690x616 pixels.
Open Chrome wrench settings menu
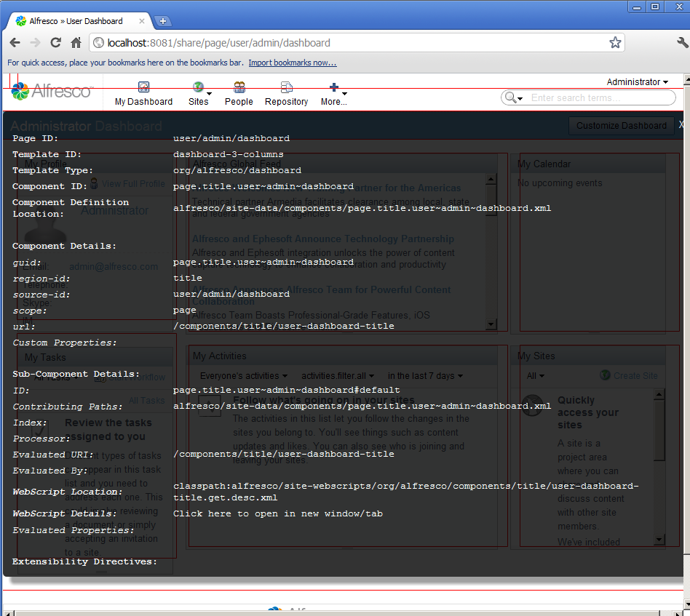tap(681, 43)
